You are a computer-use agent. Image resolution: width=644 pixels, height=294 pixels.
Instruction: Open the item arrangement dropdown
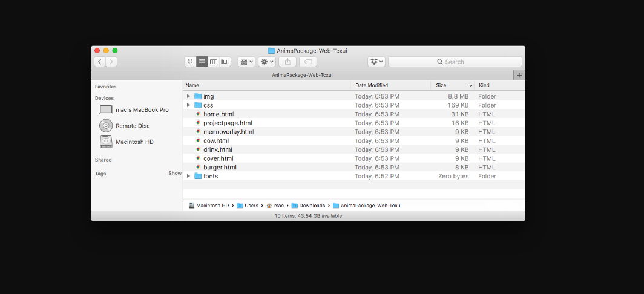click(x=246, y=62)
